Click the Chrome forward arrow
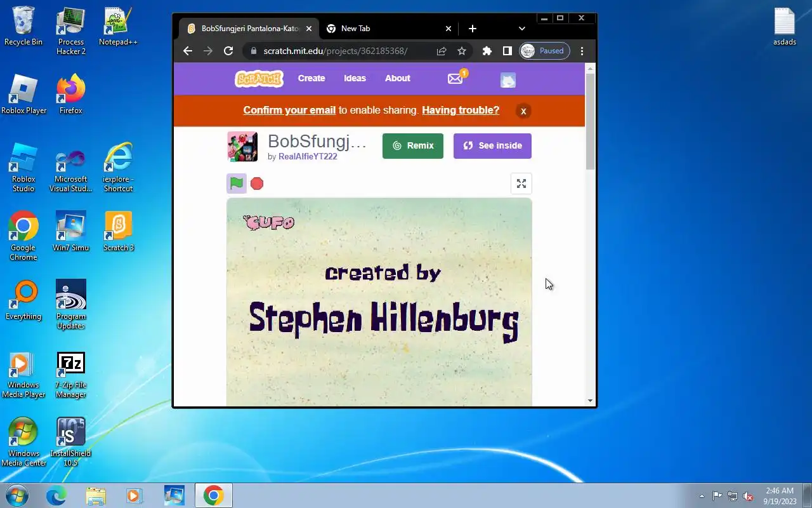Image resolution: width=812 pixels, height=508 pixels. (208, 51)
